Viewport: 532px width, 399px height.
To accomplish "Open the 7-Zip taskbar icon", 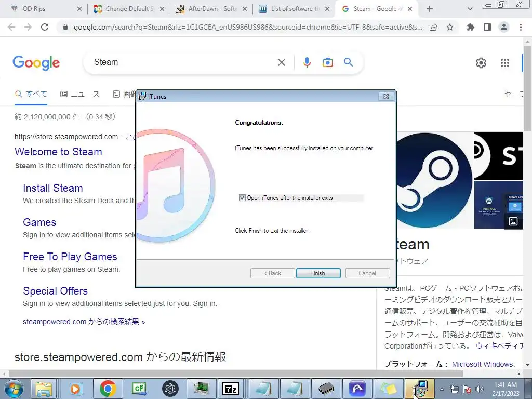I will [x=231, y=389].
